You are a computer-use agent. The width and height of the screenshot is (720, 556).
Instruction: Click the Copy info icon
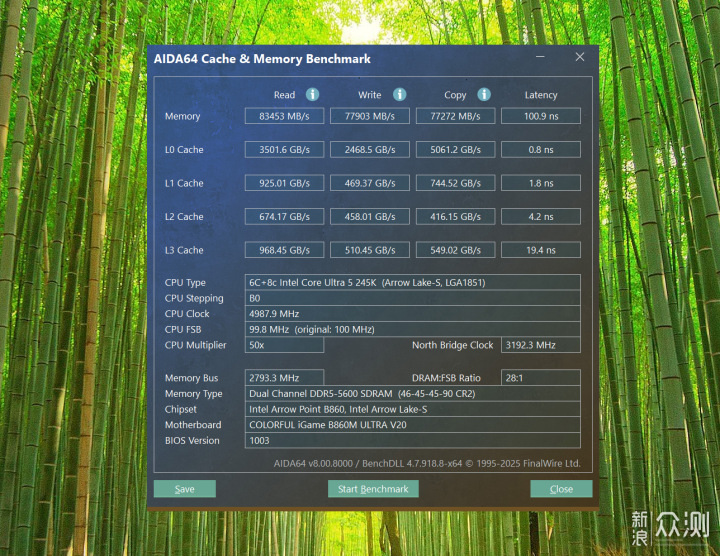484,95
